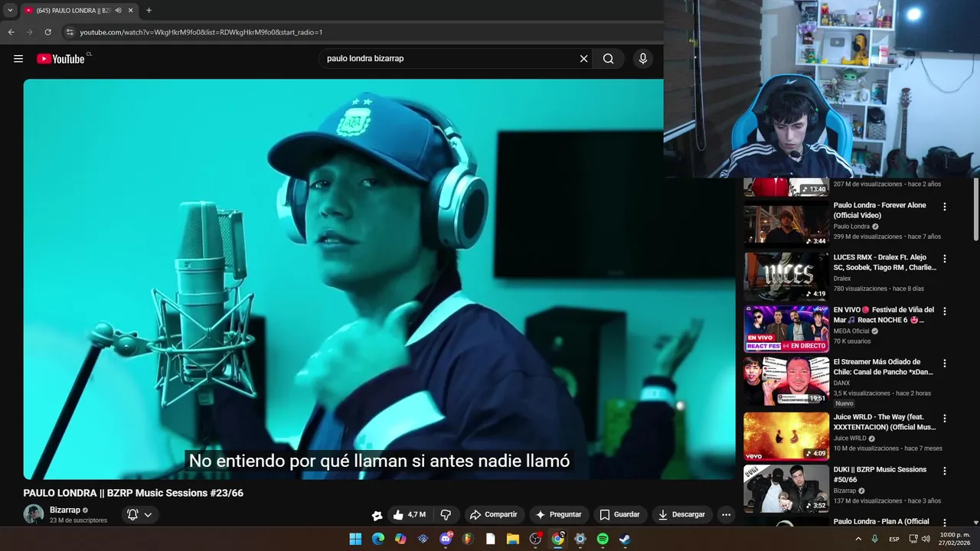Open Festival de Viña EN VIVO thumbnail
The height and width of the screenshot is (551, 980).
coord(786,328)
